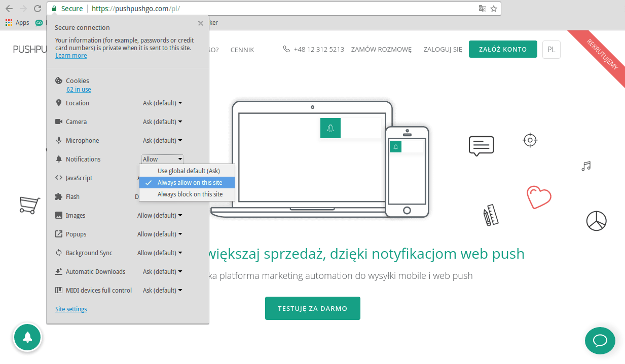
Task: Open the Images Allow (default) dropdown
Action: pyautogui.click(x=160, y=215)
